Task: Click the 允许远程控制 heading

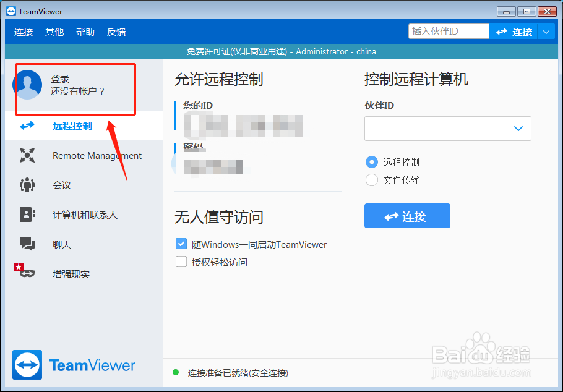Action: [219, 79]
